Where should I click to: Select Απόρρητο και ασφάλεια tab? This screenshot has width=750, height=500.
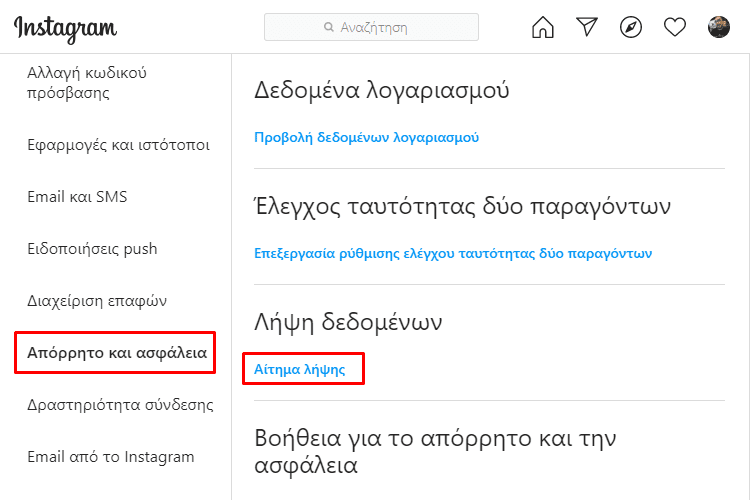[117, 353]
